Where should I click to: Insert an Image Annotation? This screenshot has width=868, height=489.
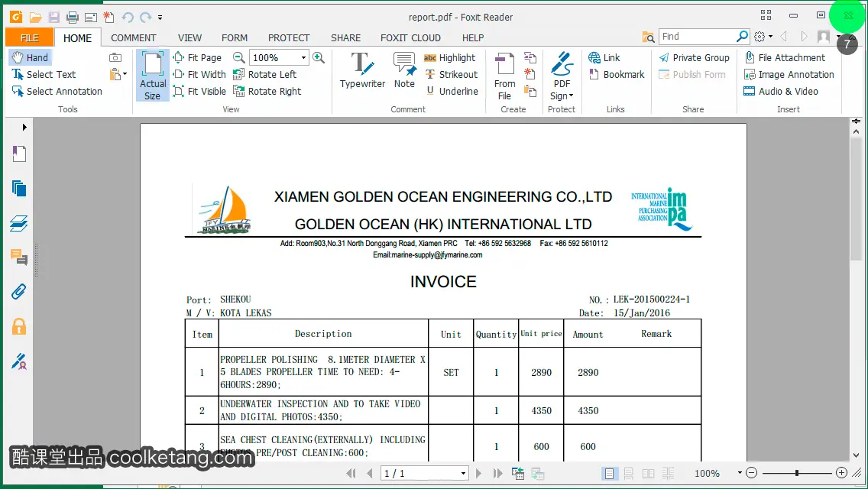789,74
